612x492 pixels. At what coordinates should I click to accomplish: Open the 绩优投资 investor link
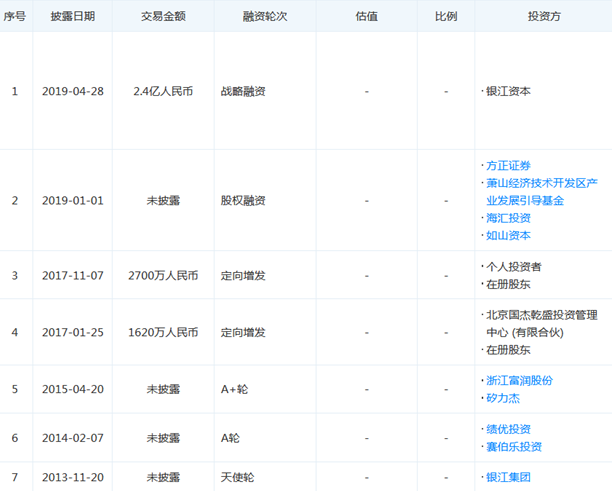tap(508, 430)
